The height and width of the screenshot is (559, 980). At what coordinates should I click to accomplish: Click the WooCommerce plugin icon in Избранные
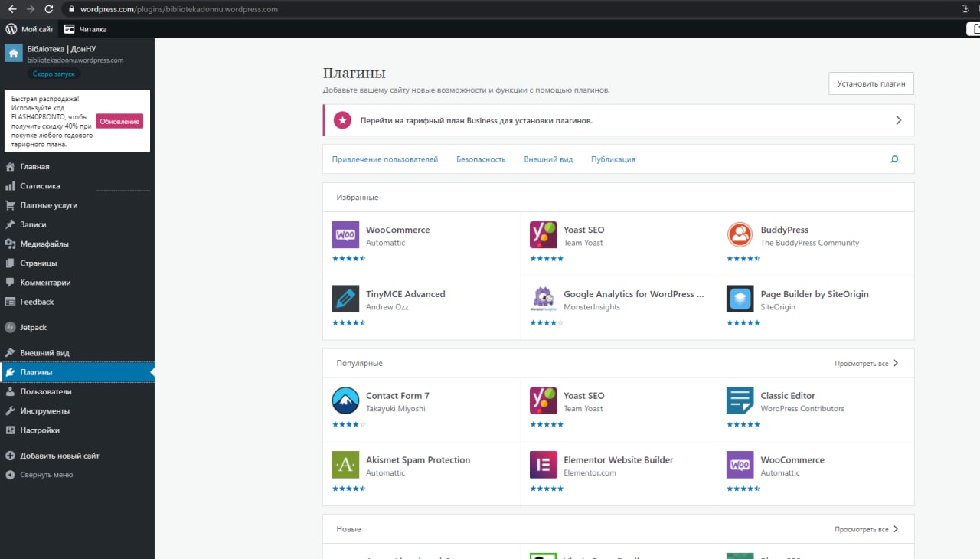point(345,235)
